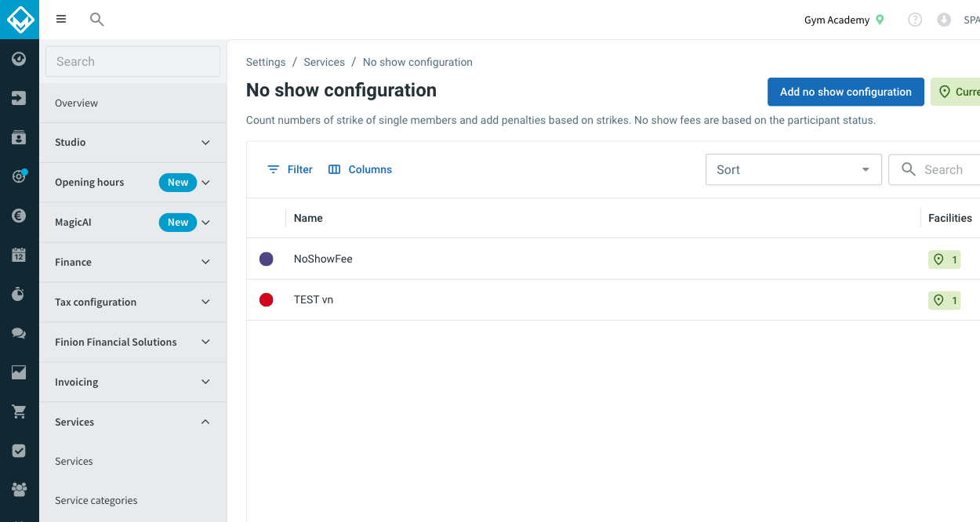Expand the Studio settings section

[133, 143]
